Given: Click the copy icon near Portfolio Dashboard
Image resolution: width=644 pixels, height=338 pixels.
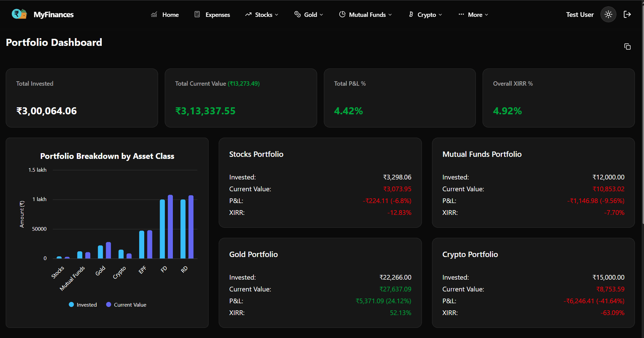Looking at the screenshot, I should [x=627, y=46].
